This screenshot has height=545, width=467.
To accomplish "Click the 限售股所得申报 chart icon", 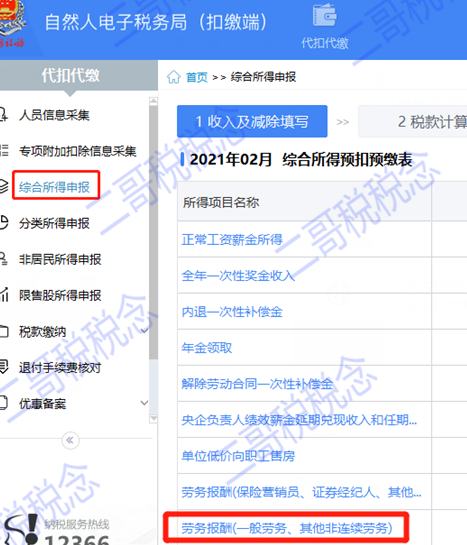I will click(x=4, y=295).
